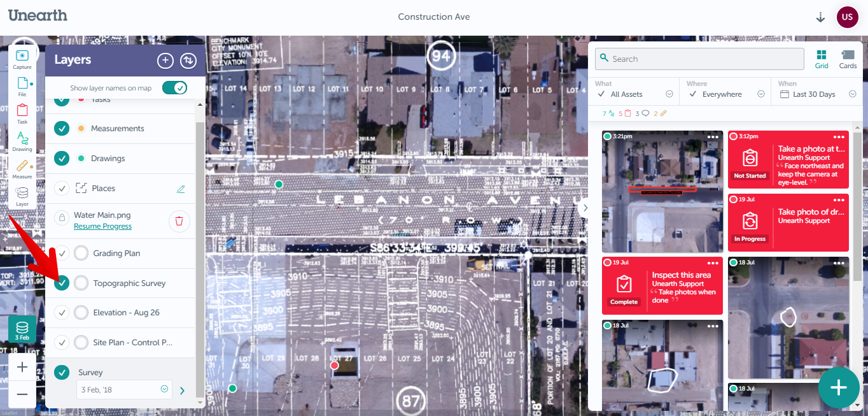Switch to Grid view
The width and height of the screenshot is (868, 416).
822,59
